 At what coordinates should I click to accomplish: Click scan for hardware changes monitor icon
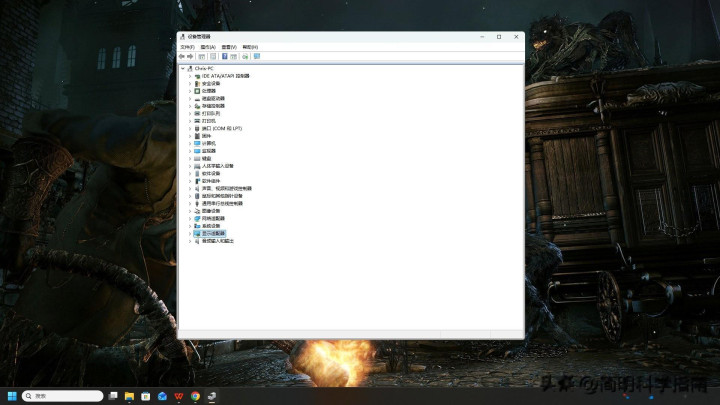point(256,56)
